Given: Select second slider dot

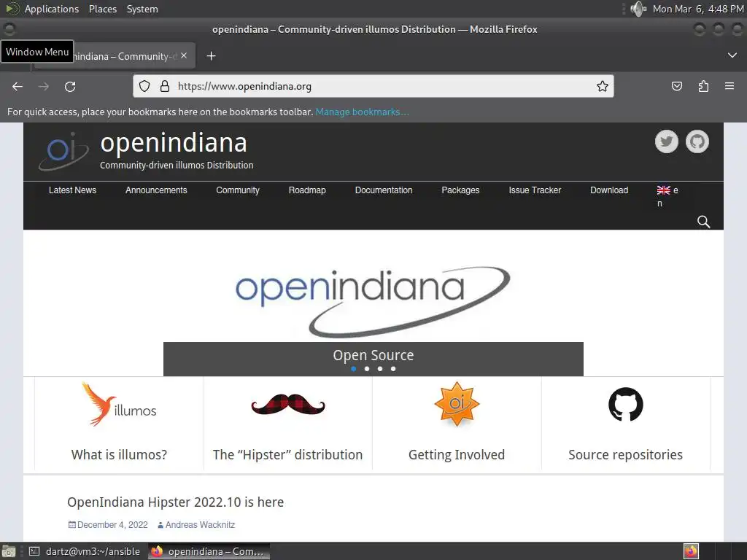Looking at the screenshot, I should (367, 368).
